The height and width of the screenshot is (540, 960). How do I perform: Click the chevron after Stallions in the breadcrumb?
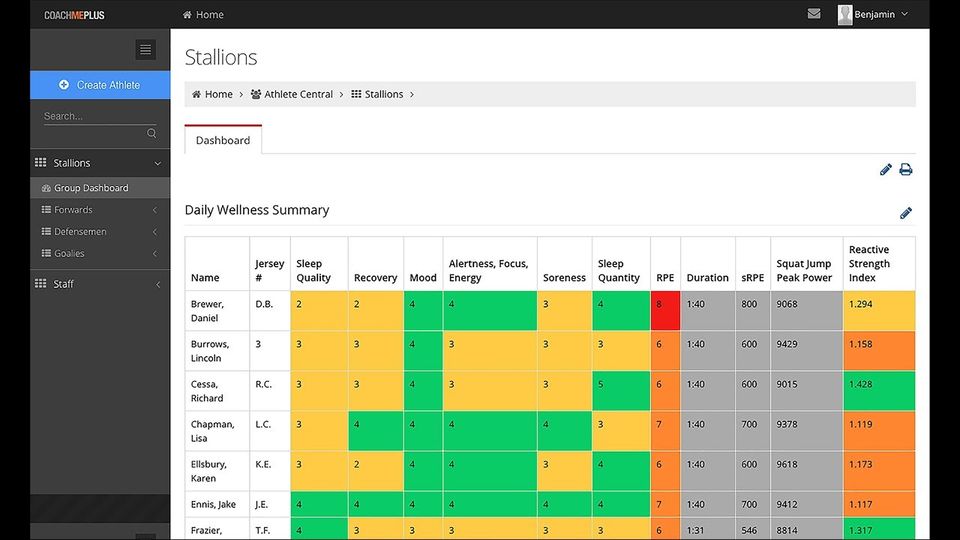(x=412, y=94)
